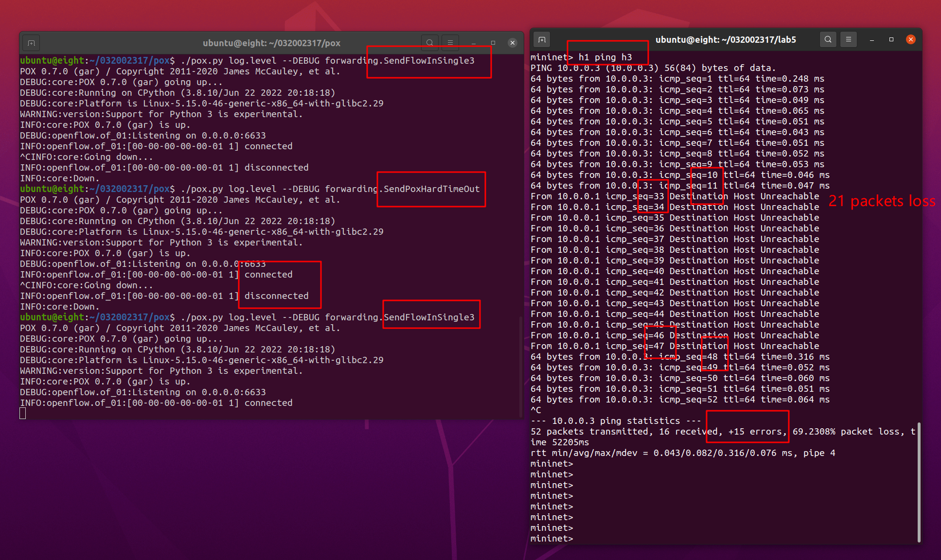941x560 pixels.
Task: Click the last SendFlowInSingle3 command text
Action: (428, 317)
